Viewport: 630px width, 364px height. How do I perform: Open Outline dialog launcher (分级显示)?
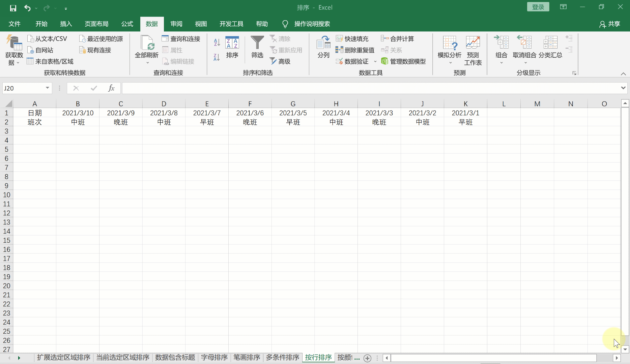click(574, 73)
